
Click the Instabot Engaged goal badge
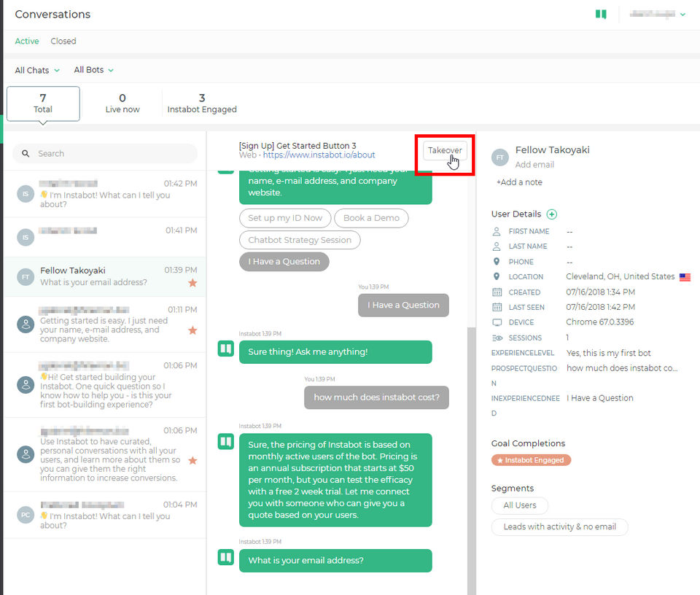click(531, 460)
